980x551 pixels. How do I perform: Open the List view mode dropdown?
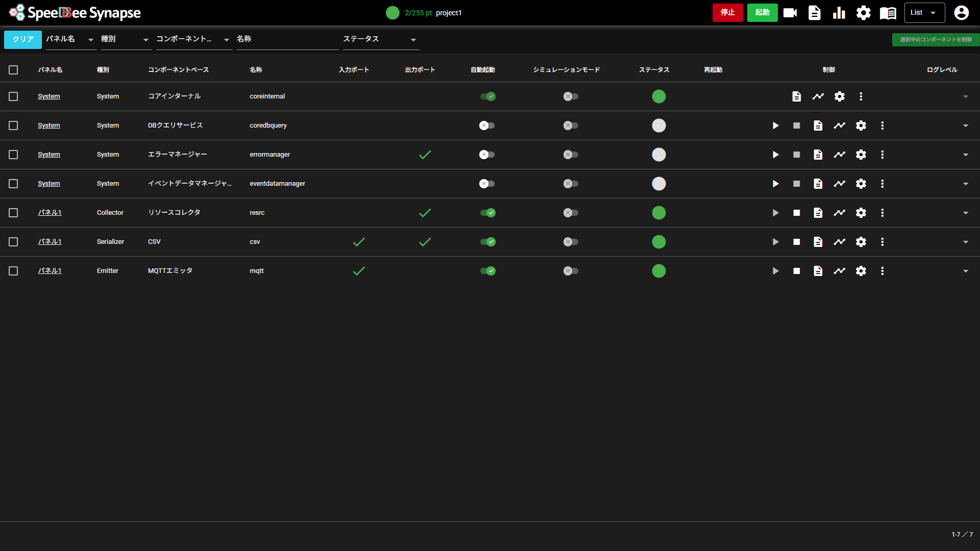click(924, 13)
